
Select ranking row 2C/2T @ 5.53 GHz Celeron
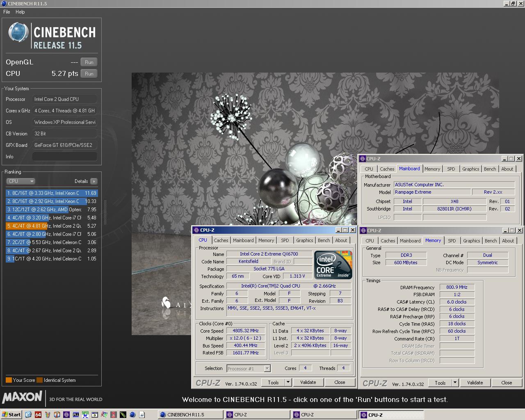(52, 242)
